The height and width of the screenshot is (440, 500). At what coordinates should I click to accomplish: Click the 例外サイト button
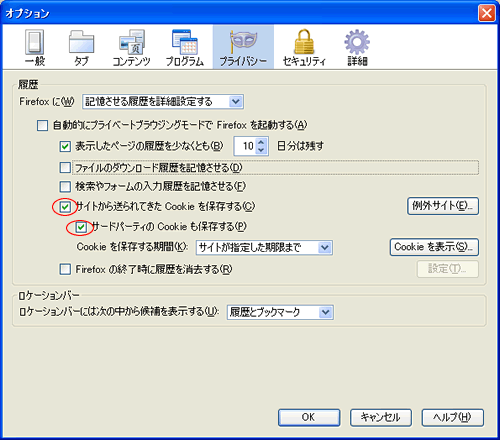click(x=443, y=206)
